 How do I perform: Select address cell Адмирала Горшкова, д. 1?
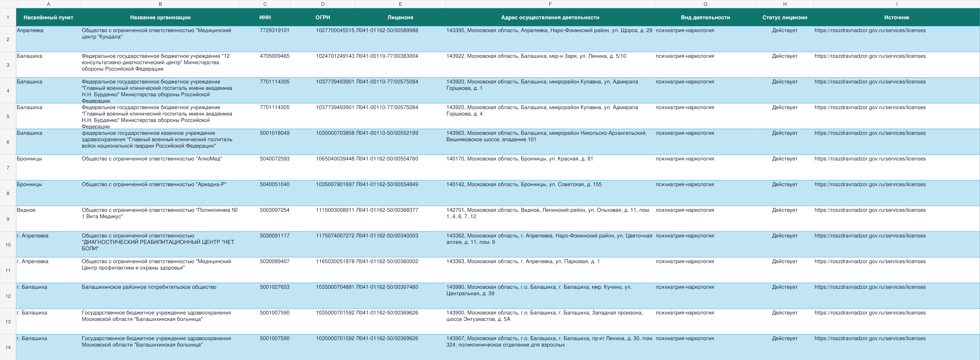pyautogui.click(x=550, y=90)
